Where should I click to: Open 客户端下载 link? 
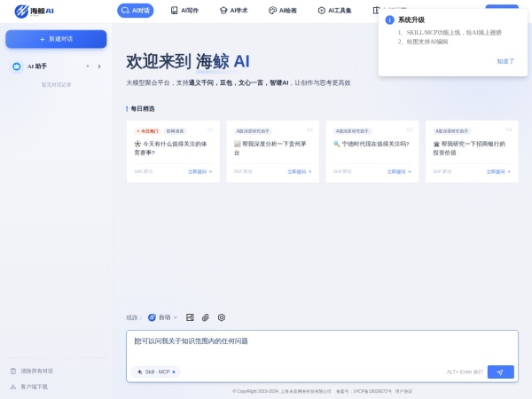coord(35,387)
